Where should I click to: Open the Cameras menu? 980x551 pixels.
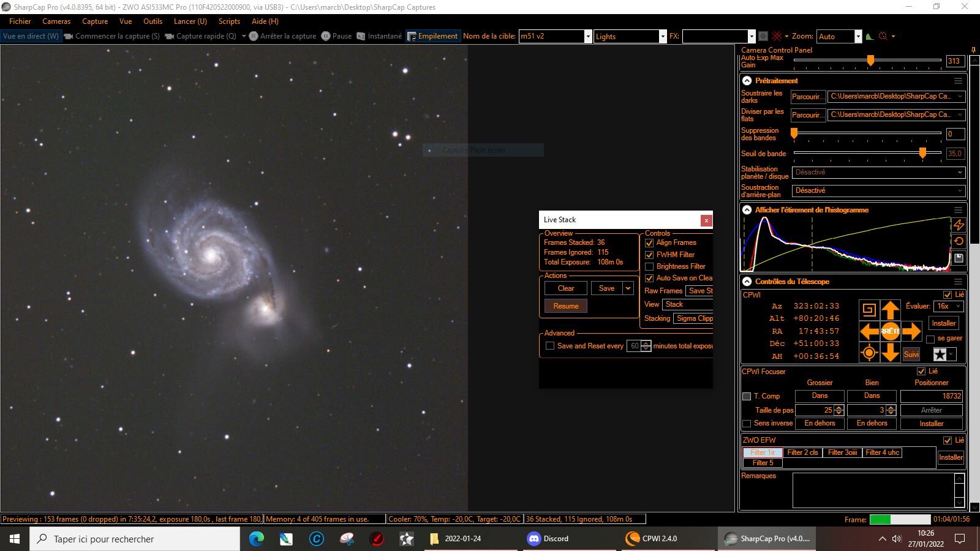pyautogui.click(x=56, y=21)
